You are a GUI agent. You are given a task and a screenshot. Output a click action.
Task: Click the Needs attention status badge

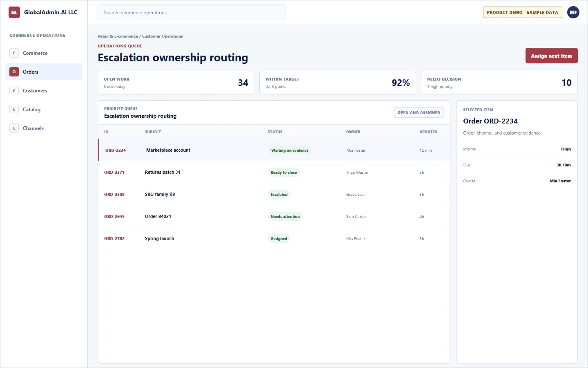tap(285, 217)
